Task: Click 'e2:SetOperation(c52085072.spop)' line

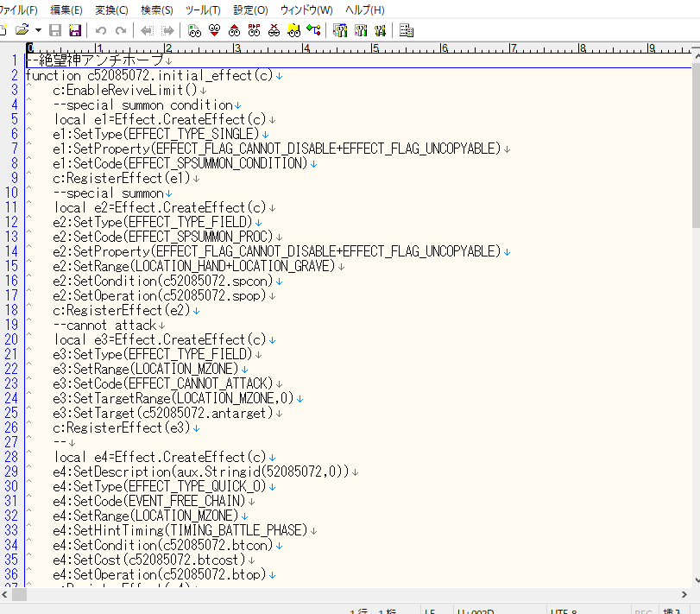Action: pyautogui.click(x=160, y=295)
